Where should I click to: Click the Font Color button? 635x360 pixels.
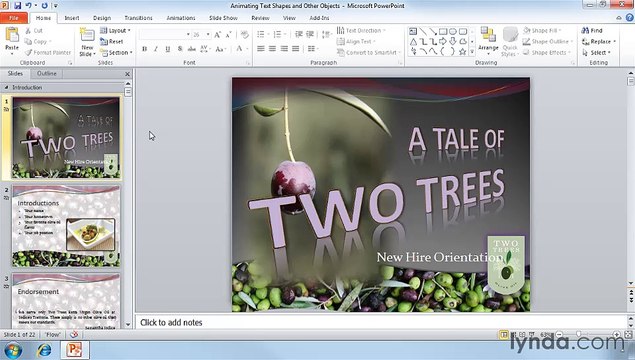(x=239, y=49)
